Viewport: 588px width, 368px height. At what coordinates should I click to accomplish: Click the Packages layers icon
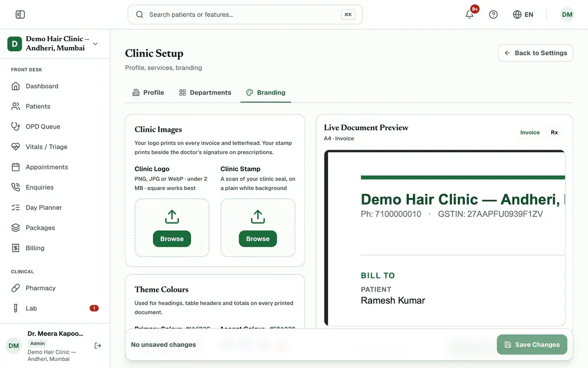(16, 228)
